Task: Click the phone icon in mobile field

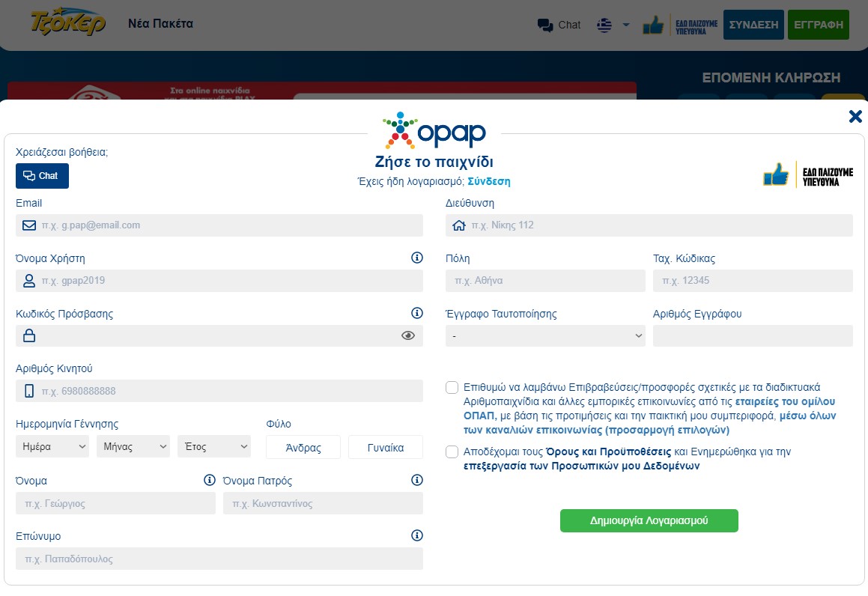Action: [x=28, y=392]
